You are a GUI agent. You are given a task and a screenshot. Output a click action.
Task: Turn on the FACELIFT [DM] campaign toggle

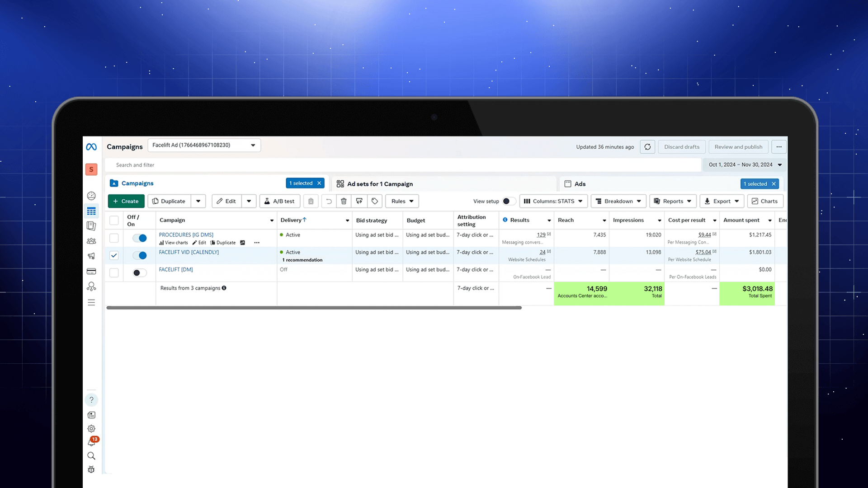[140, 273]
